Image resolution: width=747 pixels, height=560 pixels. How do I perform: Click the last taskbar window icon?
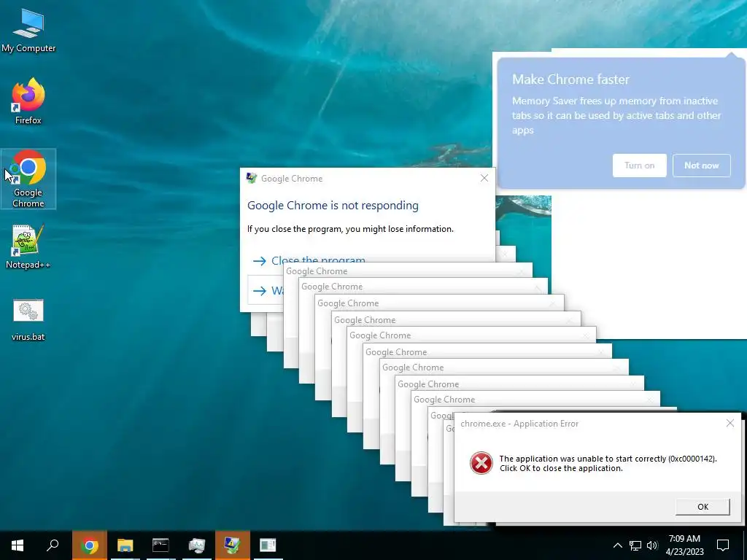pyautogui.click(x=268, y=545)
